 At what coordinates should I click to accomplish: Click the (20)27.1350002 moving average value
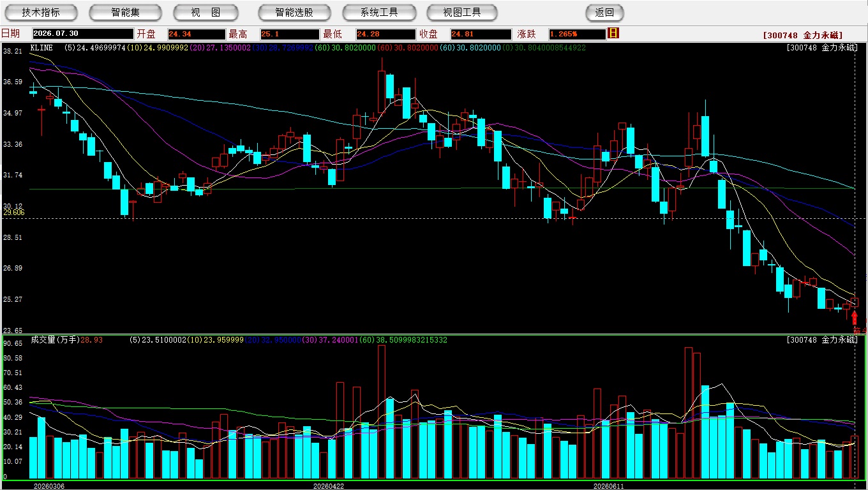click(220, 48)
